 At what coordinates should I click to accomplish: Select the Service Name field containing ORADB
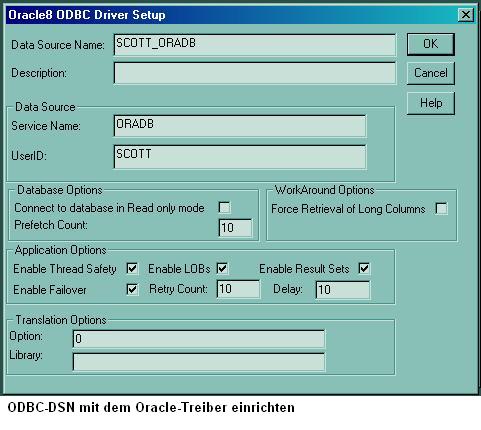(x=240, y=126)
